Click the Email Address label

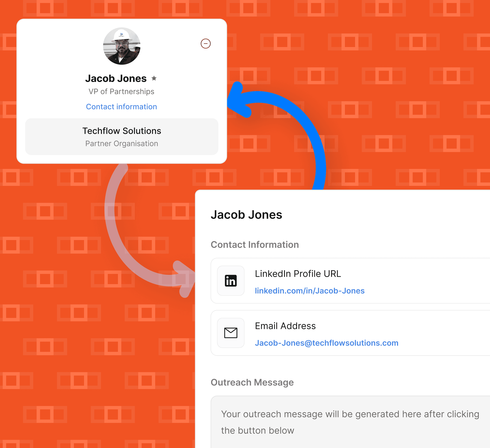(x=285, y=326)
